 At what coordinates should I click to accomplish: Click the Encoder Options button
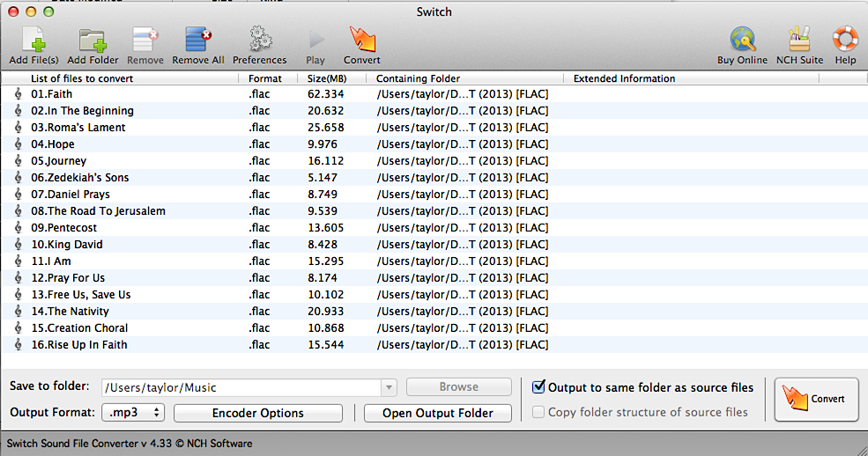pyautogui.click(x=257, y=413)
